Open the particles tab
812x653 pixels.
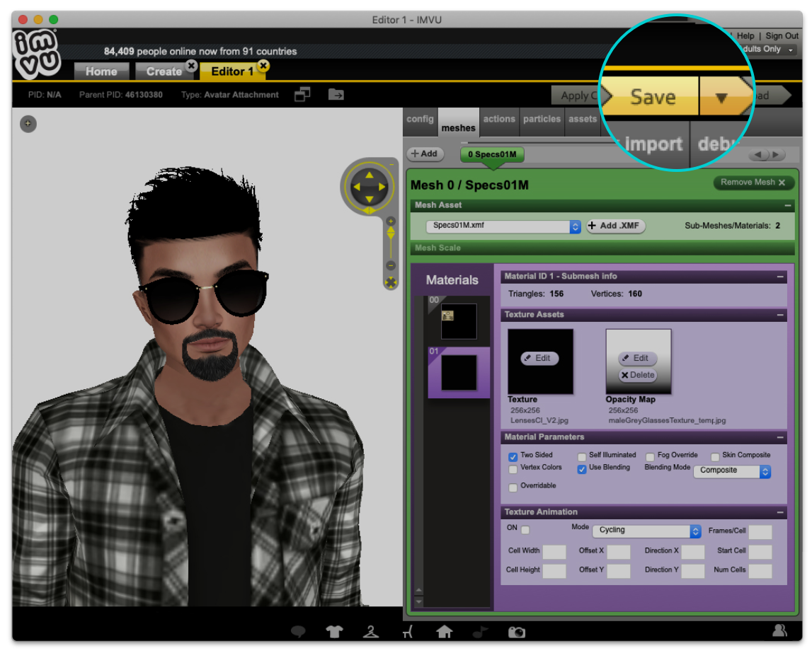point(542,120)
